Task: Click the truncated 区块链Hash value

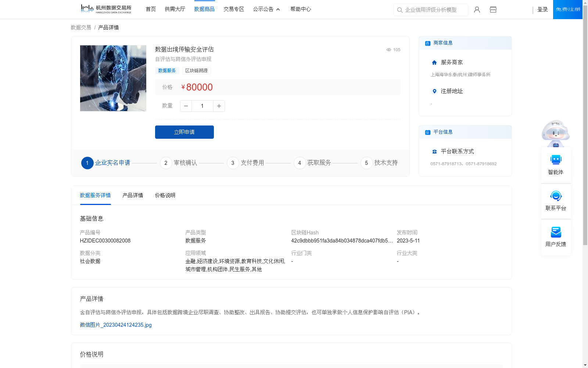Action: pyautogui.click(x=342, y=241)
